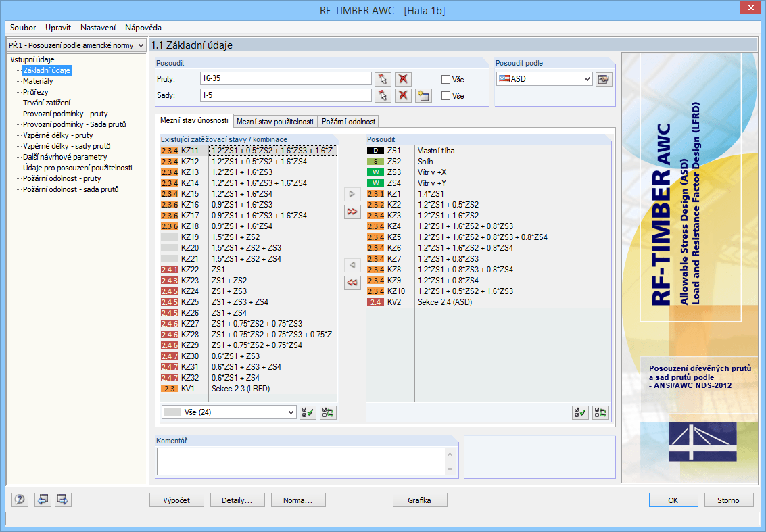Add the selected load case with the single right arrow
This screenshot has height=532, width=766.
(x=352, y=194)
